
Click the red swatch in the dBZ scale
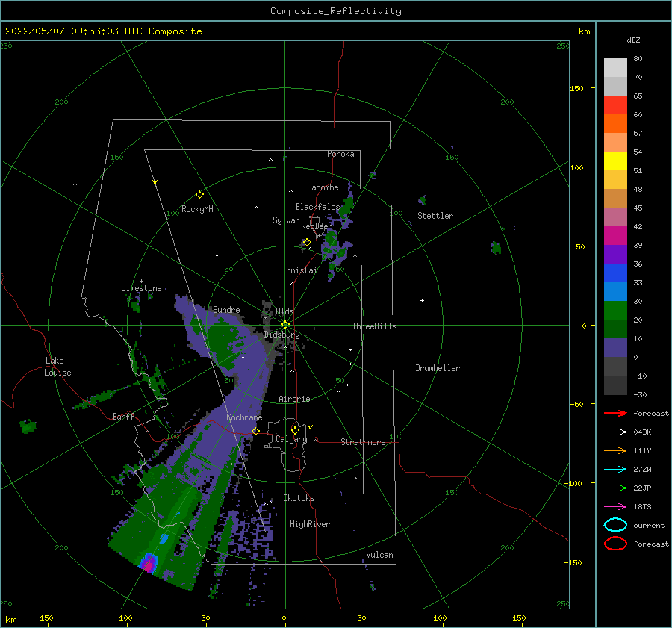pyautogui.click(x=615, y=105)
